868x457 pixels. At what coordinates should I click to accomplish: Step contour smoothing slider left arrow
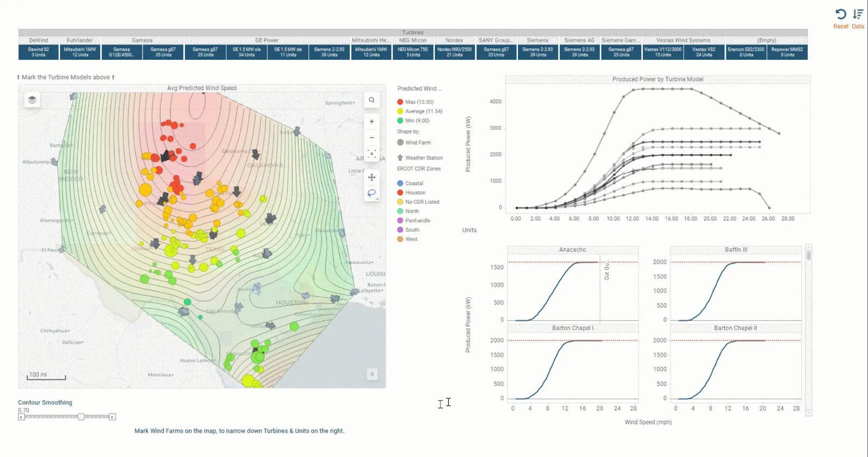[x=21, y=417]
